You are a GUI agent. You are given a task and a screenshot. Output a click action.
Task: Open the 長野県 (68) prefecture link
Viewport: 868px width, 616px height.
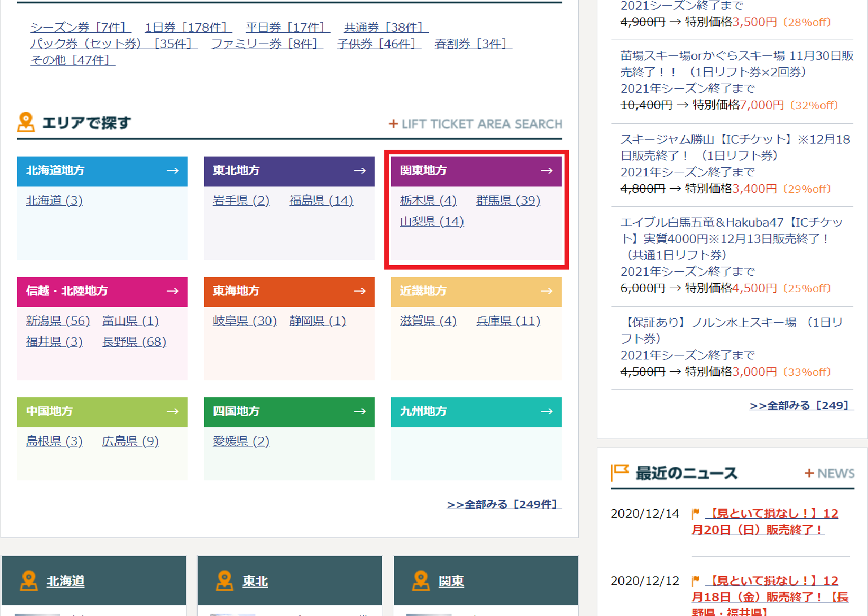point(134,342)
